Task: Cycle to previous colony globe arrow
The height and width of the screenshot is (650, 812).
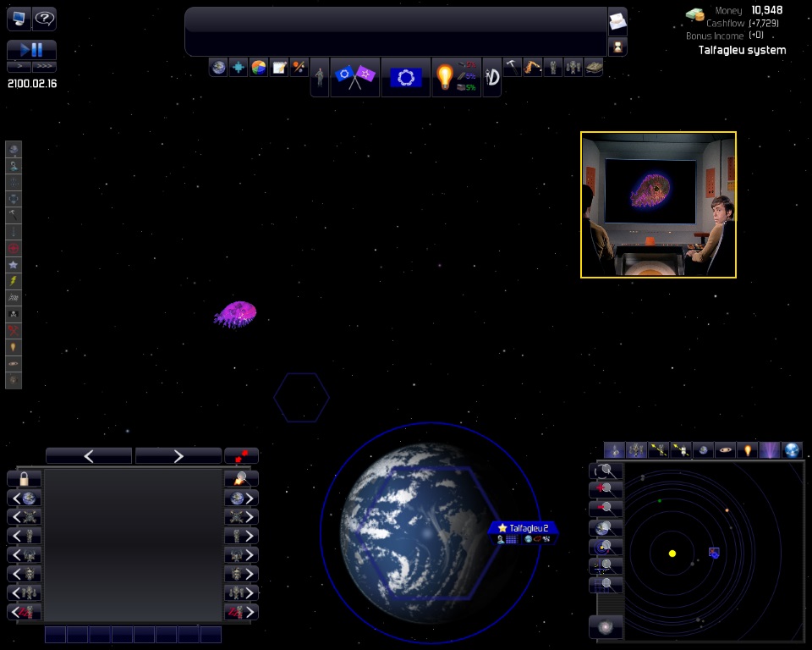Action: [24, 499]
